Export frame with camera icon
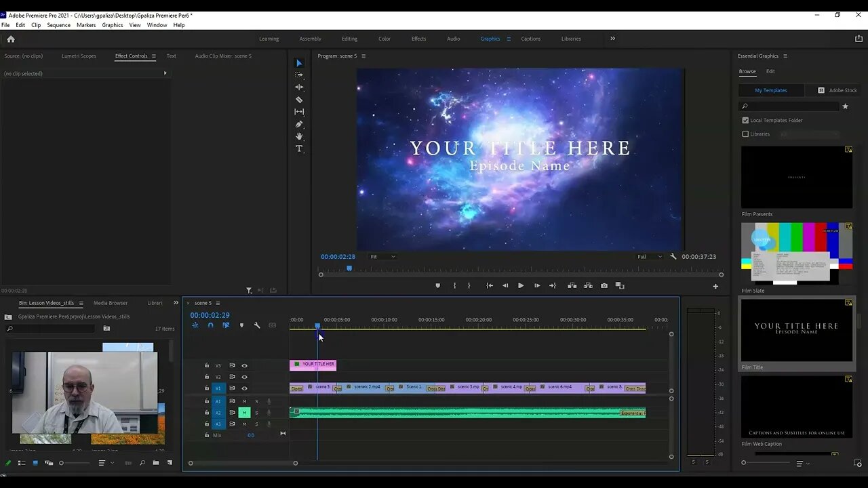 click(604, 285)
